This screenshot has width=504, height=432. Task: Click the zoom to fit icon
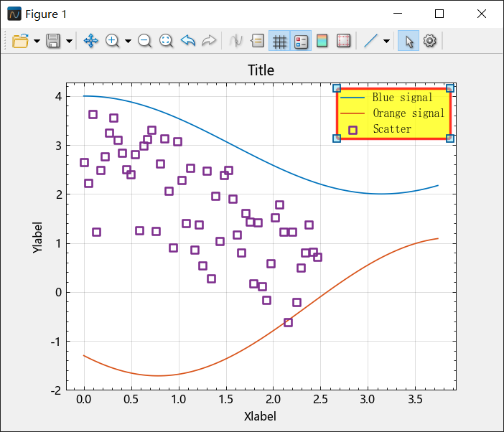[166, 41]
